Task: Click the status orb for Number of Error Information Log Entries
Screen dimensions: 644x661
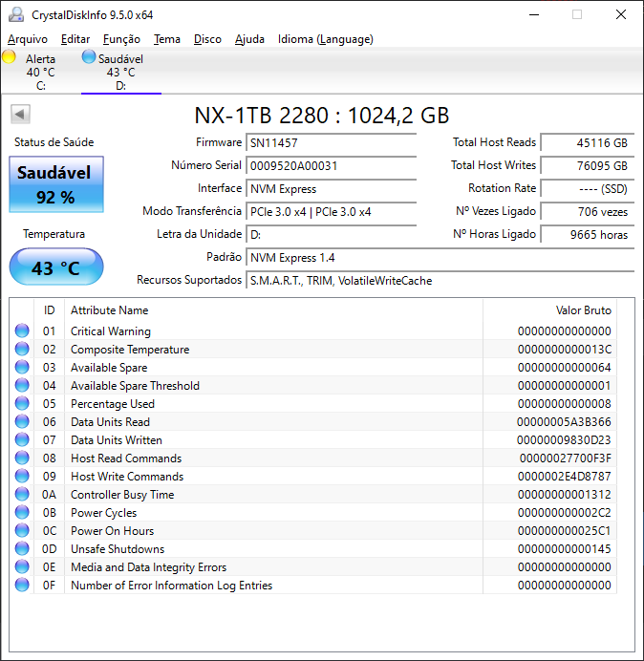Action: (22, 585)
